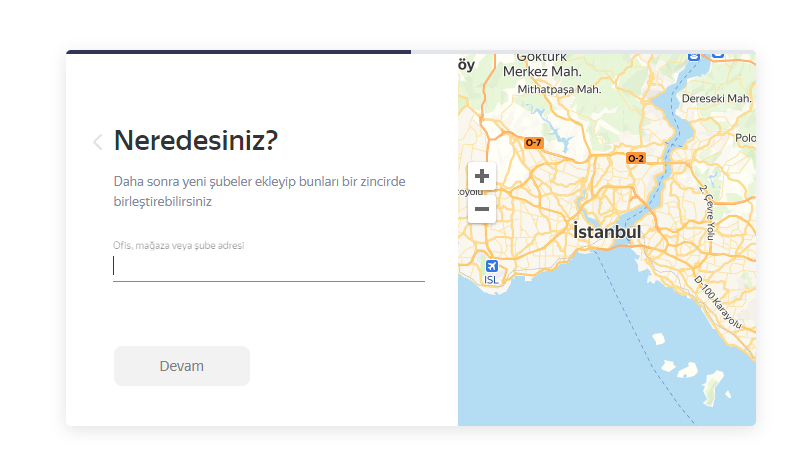Zoom in the map with plus button
The width and height of the screenshot is (785, 457).
[x=482, y=176]
